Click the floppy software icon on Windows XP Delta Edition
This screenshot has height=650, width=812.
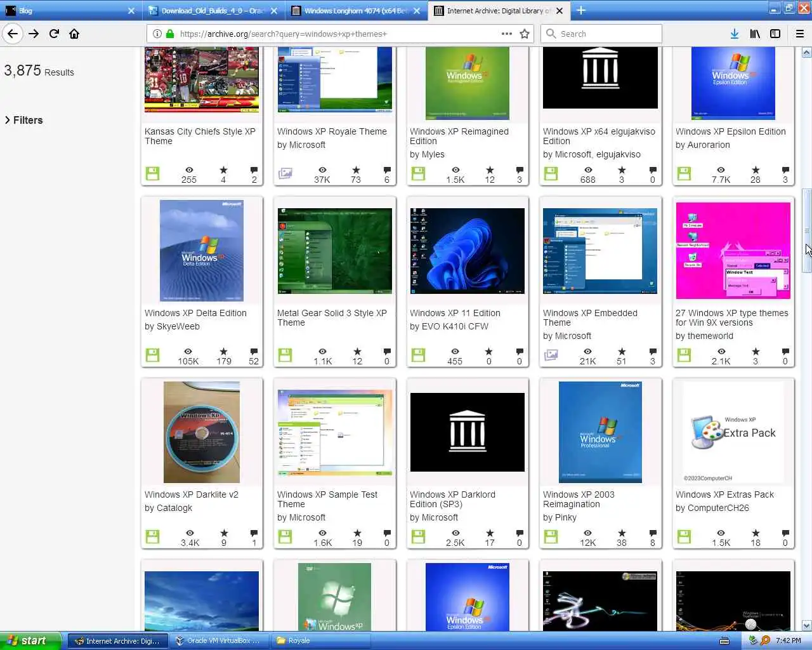pyautogui.click(x=152, y=355)
